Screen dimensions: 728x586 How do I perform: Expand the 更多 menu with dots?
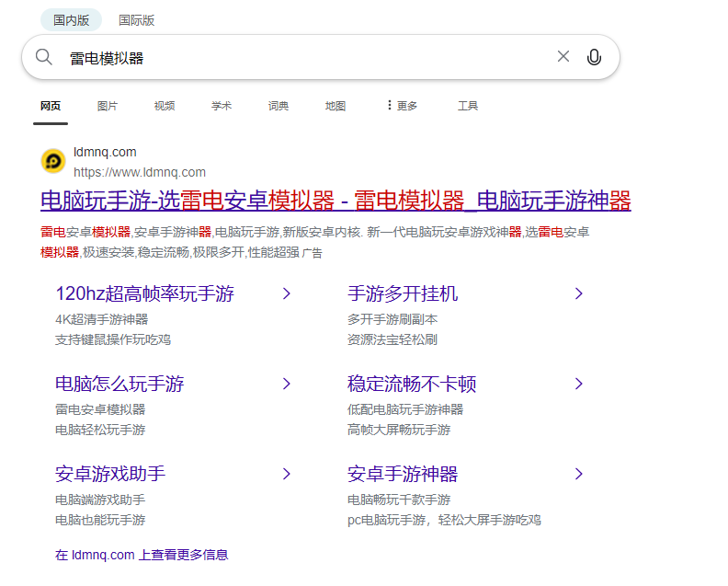pyautogui.click(x=402, y=106)
